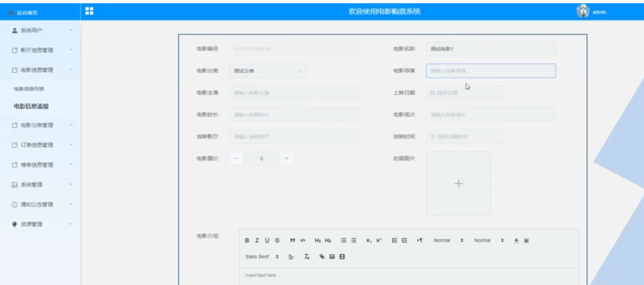Click the 电影名称 field containing 测试电影1
The width and height of the screenshot is (644, 285).
click(491, 49)
